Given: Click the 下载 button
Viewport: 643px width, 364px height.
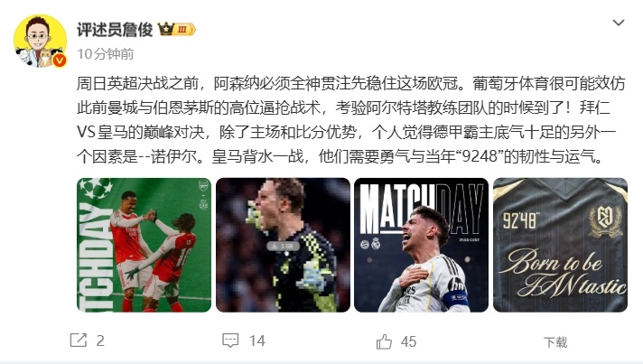Looking at the screenshot, I should pyautogui.click(x=555, y=341).
